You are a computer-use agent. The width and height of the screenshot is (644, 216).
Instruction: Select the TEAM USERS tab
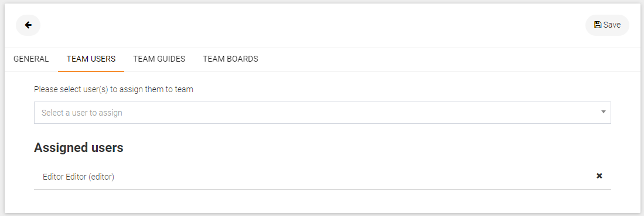coord(91,59)
